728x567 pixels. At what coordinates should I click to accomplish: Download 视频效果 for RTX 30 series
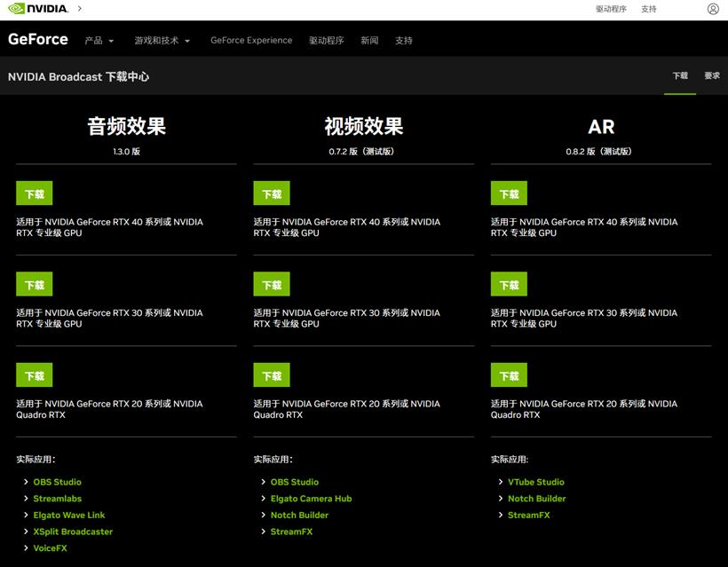(x=272, y=284)
